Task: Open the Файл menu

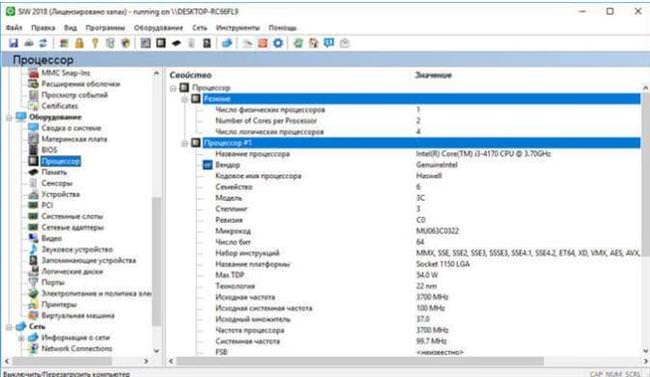Action: coord(14,28)
